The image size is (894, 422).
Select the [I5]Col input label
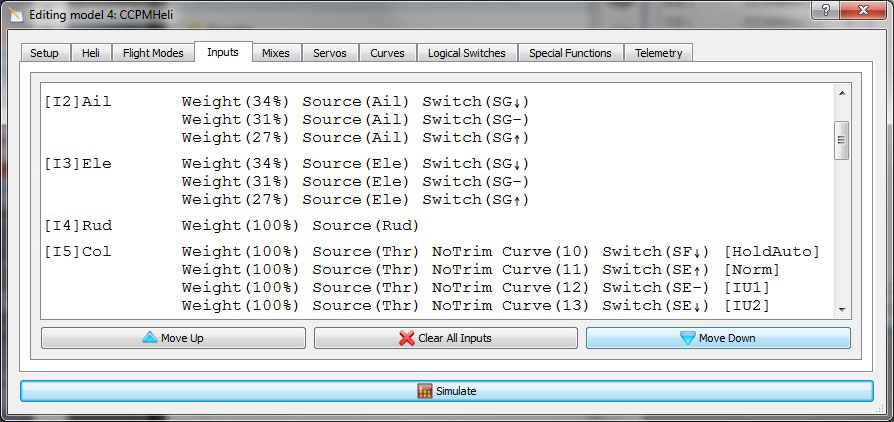tap(78, 251)
